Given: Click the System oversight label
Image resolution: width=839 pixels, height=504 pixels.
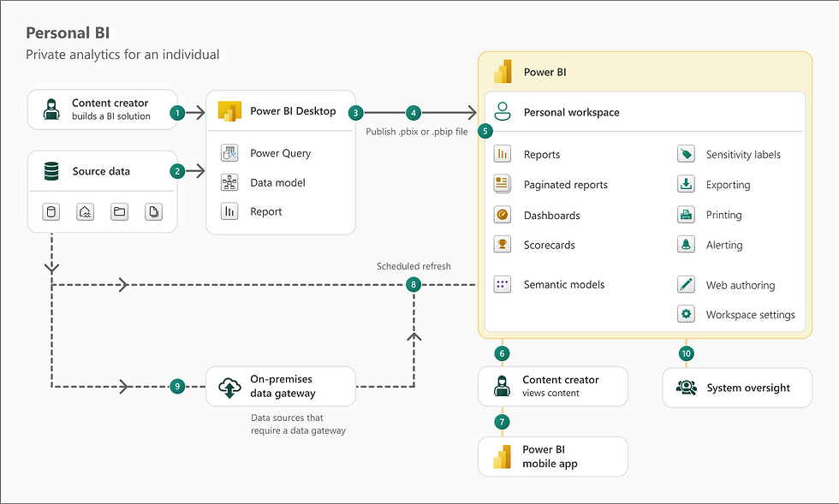Looking at the screenshot, I should 748,388.
